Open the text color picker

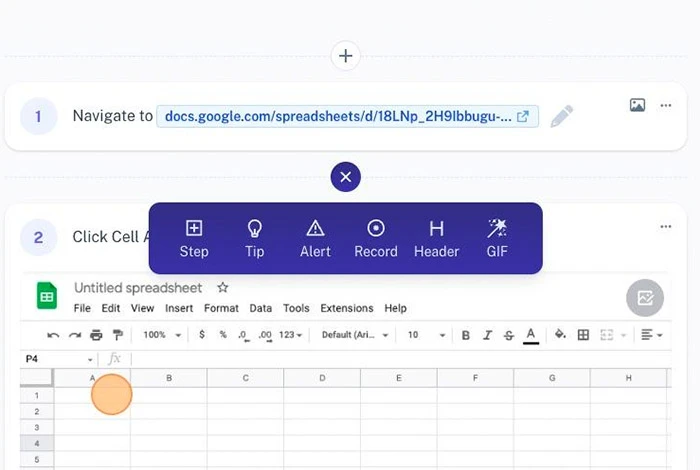[531, 336]
